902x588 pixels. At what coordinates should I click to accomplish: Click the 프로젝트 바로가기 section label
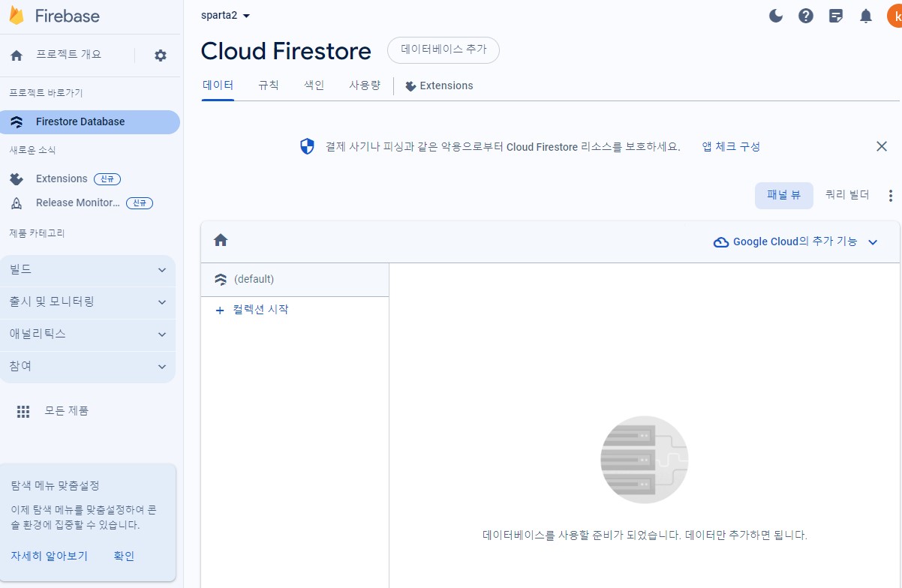click(x=46, y=93)
